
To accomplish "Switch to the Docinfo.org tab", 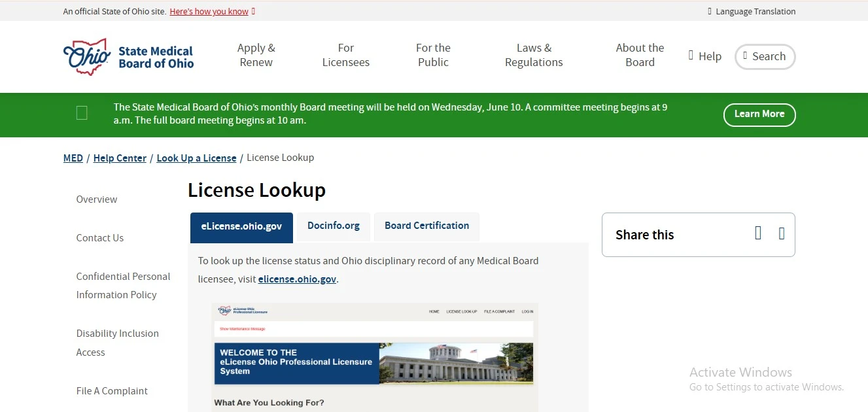I will coord(334,226).
